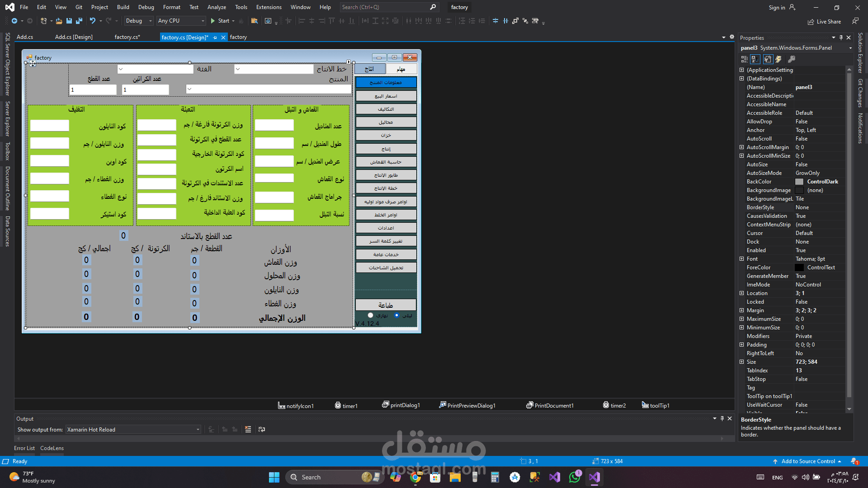
Task: Expand the Font property node
Action: tap(742, 259)
